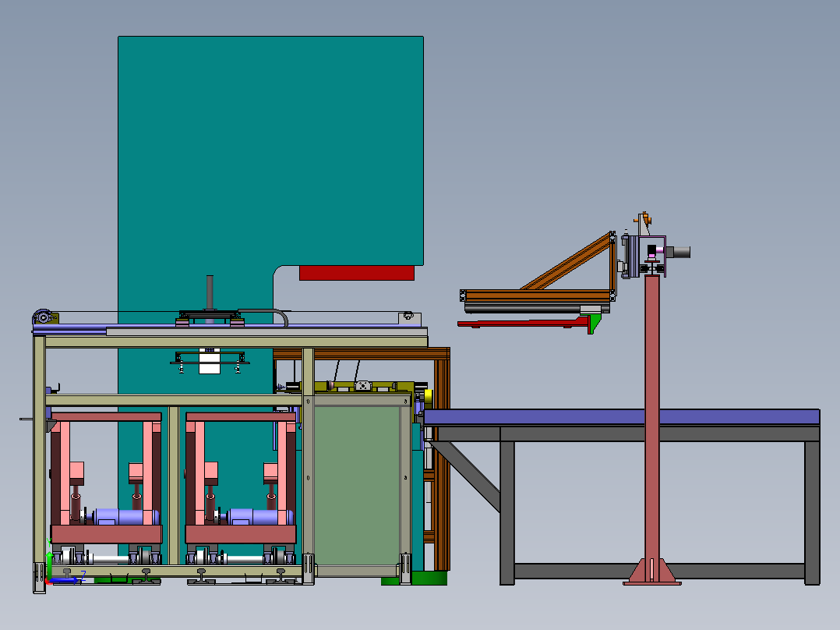Select the yellow roller beside the cabinet
840x630 pixels.
click(x=428, y=397)
